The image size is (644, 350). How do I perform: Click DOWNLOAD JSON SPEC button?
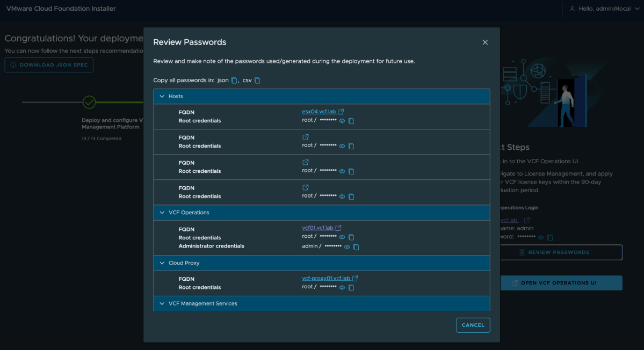pos(49,65)
